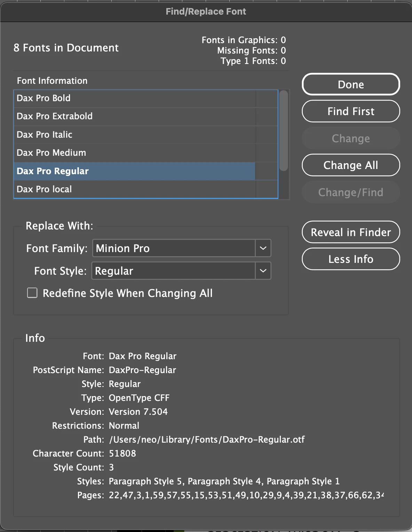This screenshot has height=532, width=412.
Task: Click the OpenType CFF type value
Action: point(139,398)
